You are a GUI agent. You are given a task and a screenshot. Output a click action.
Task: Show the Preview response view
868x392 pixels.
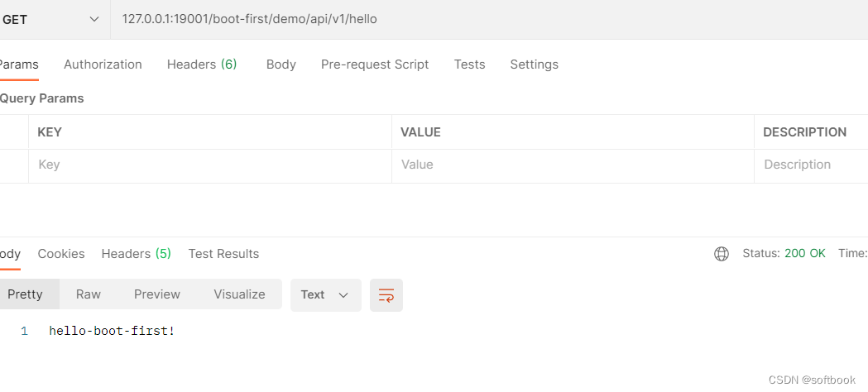157,294
